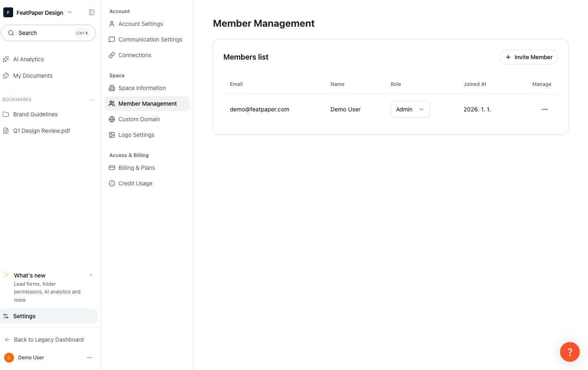Click the Invite Member button
This screenshot has width=588, height=370.
pos(529,57)
